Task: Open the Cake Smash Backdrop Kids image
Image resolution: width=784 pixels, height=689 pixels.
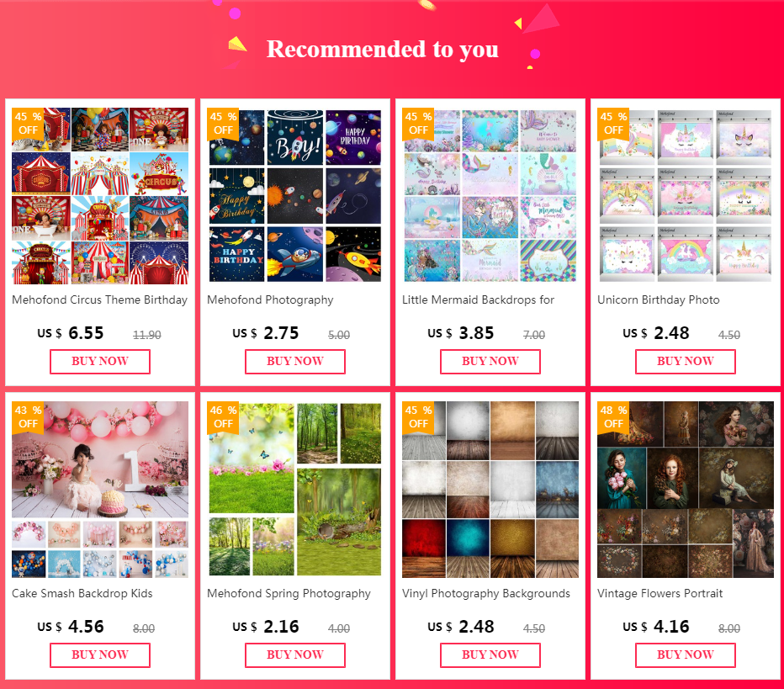Action: tap(100, 490)
